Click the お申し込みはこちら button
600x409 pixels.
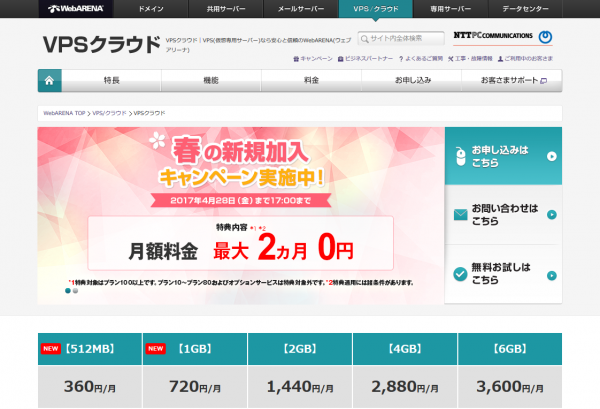504,156
